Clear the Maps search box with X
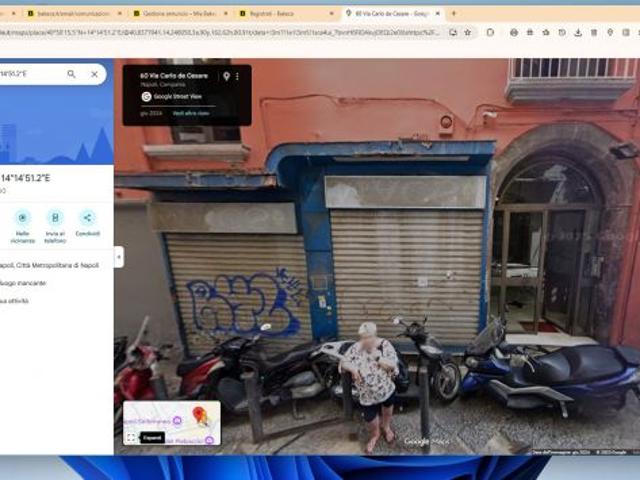The height and width of the screenshot is (480, 640). (94, 74)
